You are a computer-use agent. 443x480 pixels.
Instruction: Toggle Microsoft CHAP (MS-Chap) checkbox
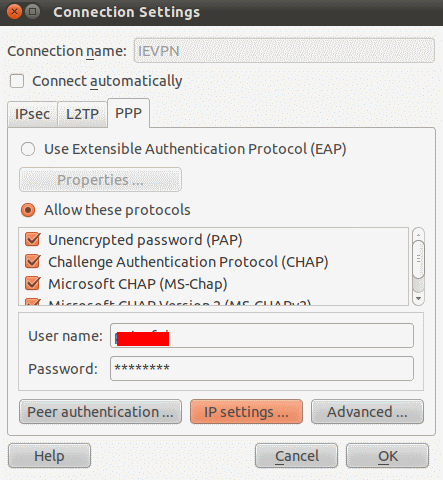pos(33,284)
